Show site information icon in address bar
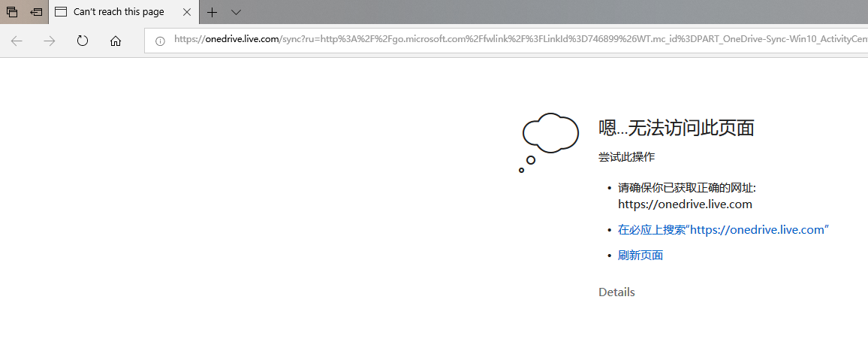This screenshot has width=868, height=339. coord(160,41)
